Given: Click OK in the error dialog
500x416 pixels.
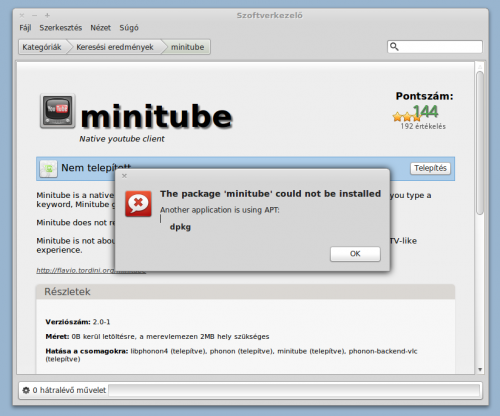Looking at the screenshot, I should (x=355, y=254).
